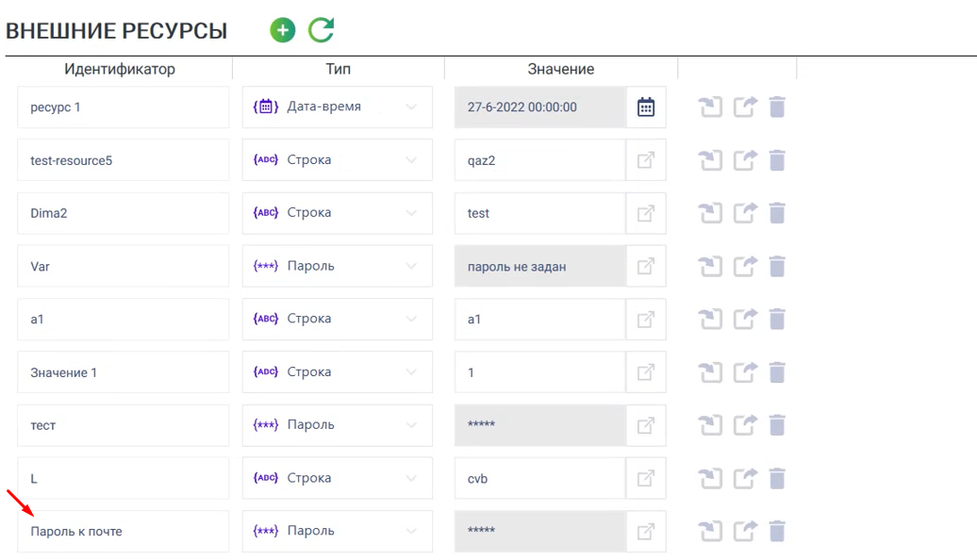Click the import icon for Var row
Image resolution: width=977 pixels, height=560 pixels.
coord(710,266)
